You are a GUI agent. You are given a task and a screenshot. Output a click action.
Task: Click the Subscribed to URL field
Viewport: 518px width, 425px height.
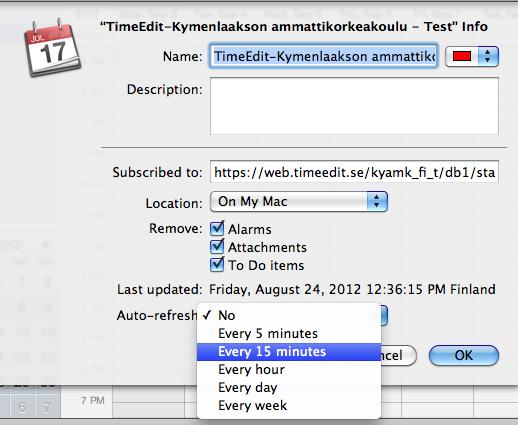pyautogui.click(x=354, y=172)
